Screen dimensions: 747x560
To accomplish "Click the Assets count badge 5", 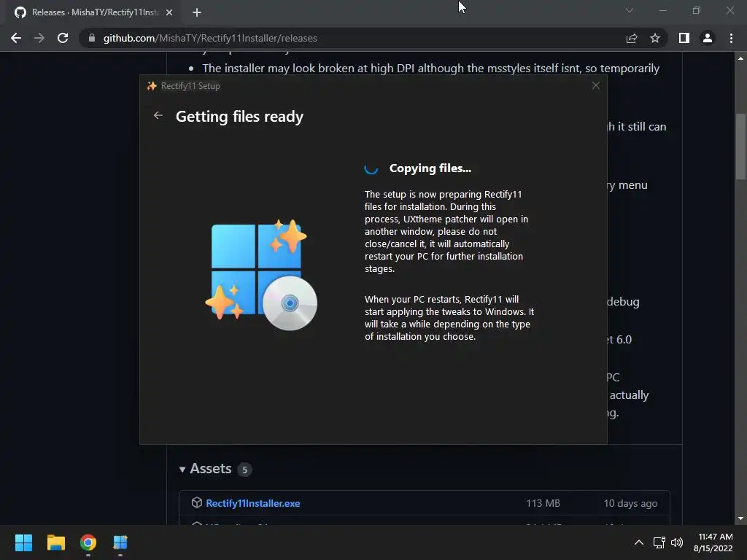I will pyautogui.click(x=244, y=470).
